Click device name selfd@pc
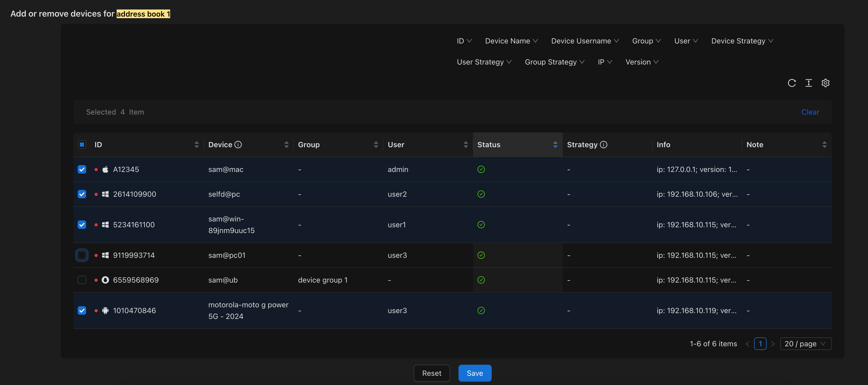This screenshot has width=868, height=385. point(224,194)
